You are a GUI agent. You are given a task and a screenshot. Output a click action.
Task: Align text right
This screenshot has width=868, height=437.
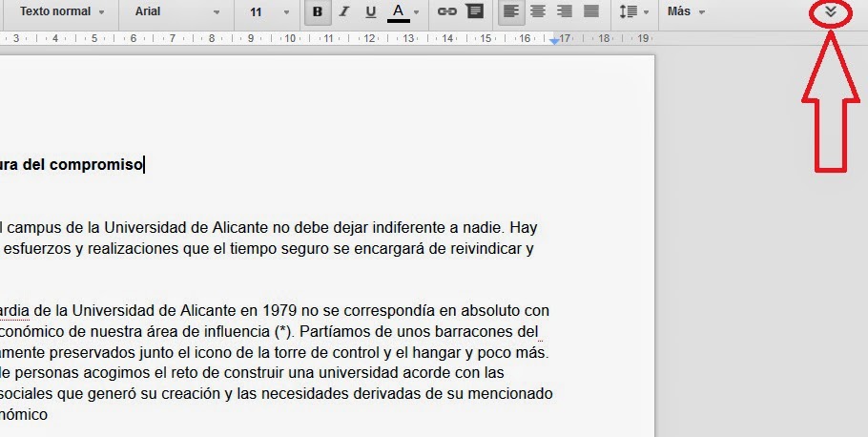(565, 11)
